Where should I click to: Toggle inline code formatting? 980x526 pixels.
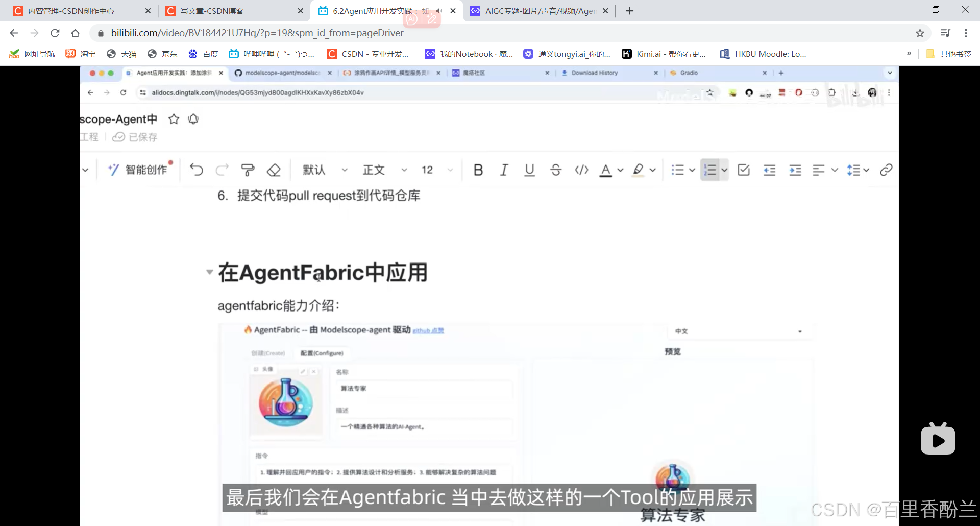(582, 170)
